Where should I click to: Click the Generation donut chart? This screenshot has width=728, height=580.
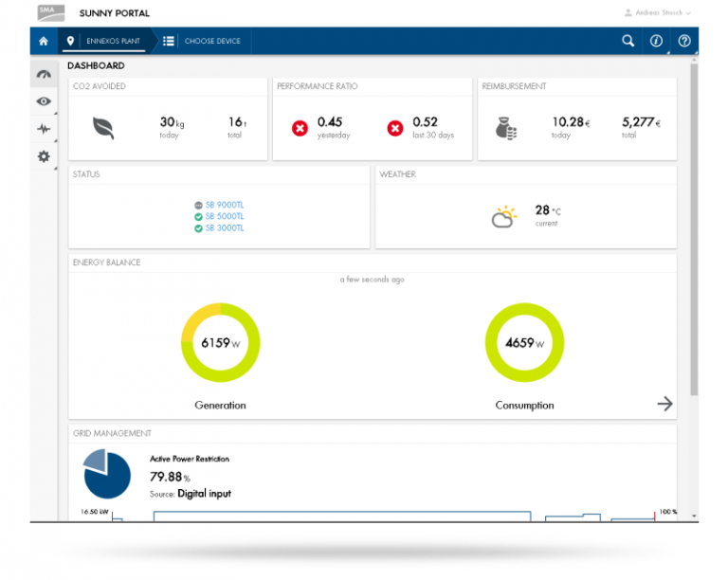(x=221, y=342)
